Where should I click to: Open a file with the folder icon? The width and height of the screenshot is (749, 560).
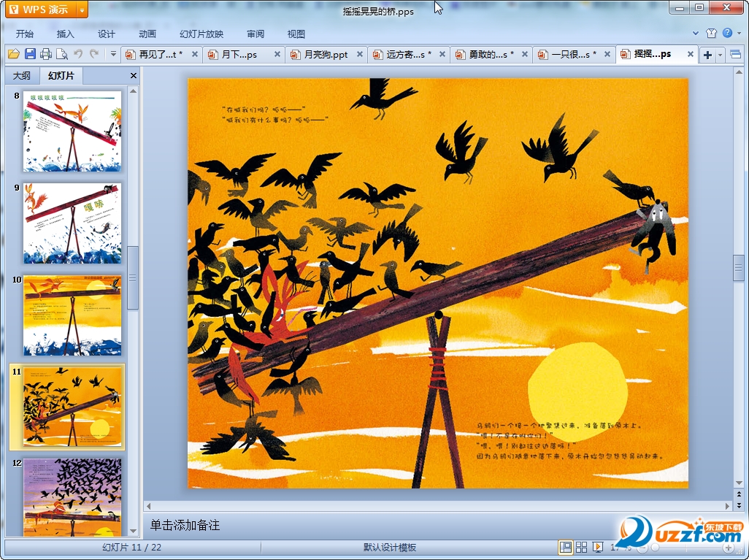[14, 54]
